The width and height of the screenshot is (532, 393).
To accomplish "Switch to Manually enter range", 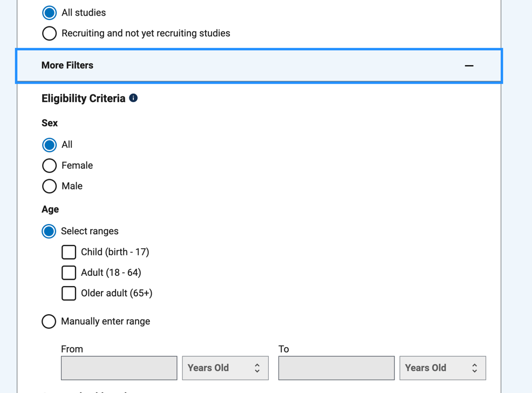I will click(x=49, y=321).
